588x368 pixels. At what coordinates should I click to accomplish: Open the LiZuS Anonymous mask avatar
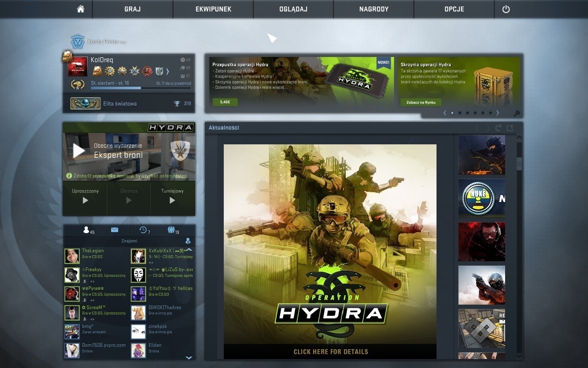(x=138, y=275)
